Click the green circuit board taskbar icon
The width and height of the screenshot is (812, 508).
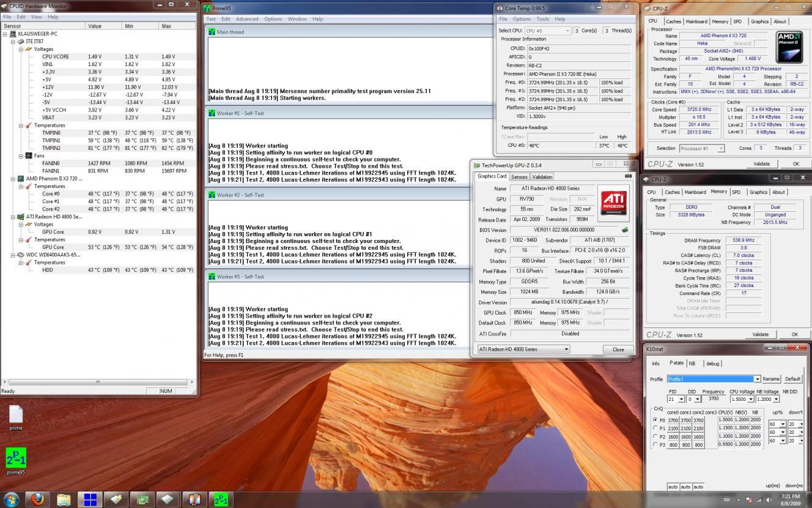click(x=142, y=499)
